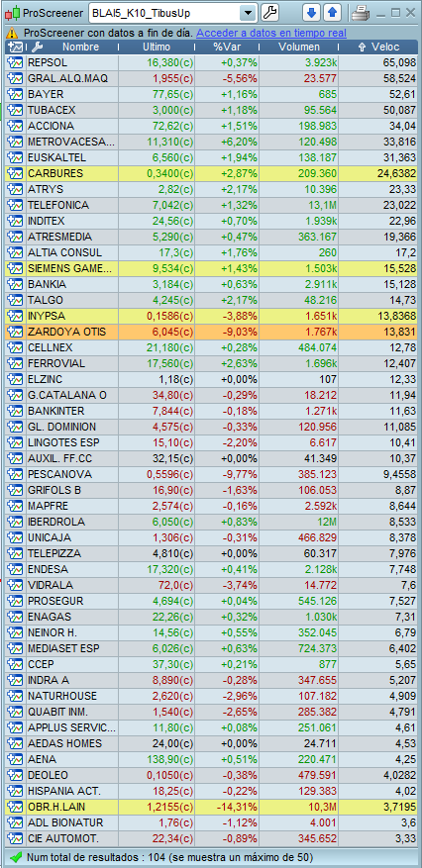Click the wrench icon in column header
The image size is (422, 868).
click(x=38, y=48)
